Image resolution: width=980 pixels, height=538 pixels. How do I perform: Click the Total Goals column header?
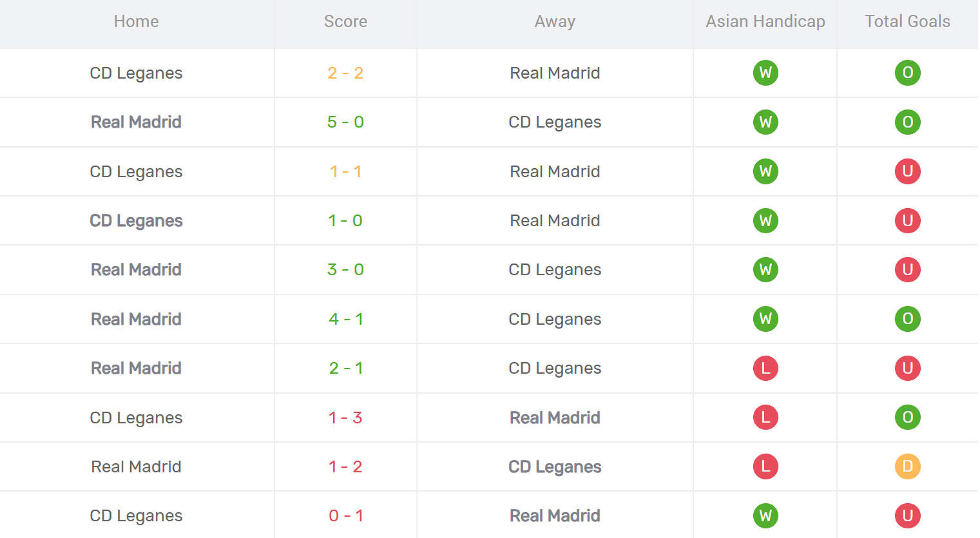click(x=907, y=21)
